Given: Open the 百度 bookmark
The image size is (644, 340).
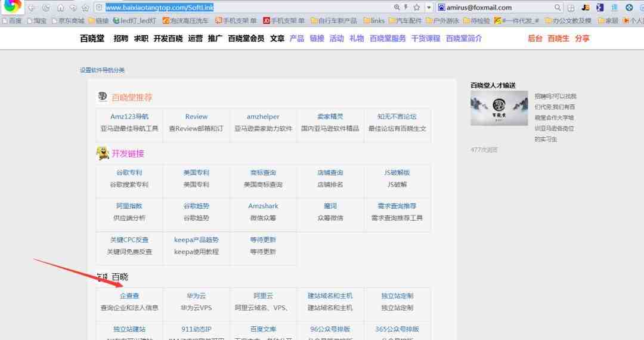Looking at the screenshot, I should 12,20.
